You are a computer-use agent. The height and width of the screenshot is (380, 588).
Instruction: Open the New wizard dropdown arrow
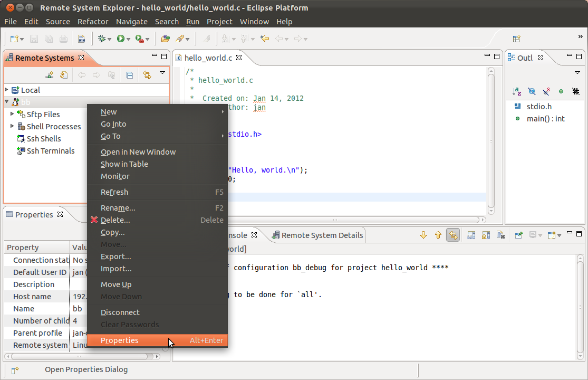22,39
